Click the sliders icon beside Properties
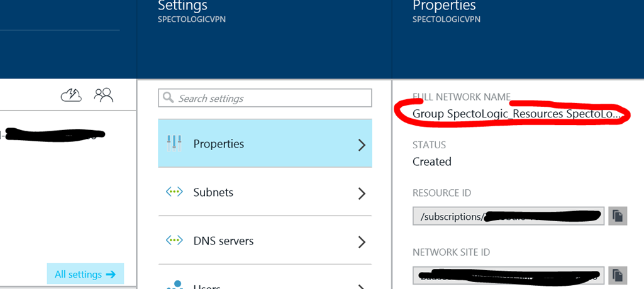Viewport: 644px width, 289px height. pyautogui.click(x=174, y=143)
